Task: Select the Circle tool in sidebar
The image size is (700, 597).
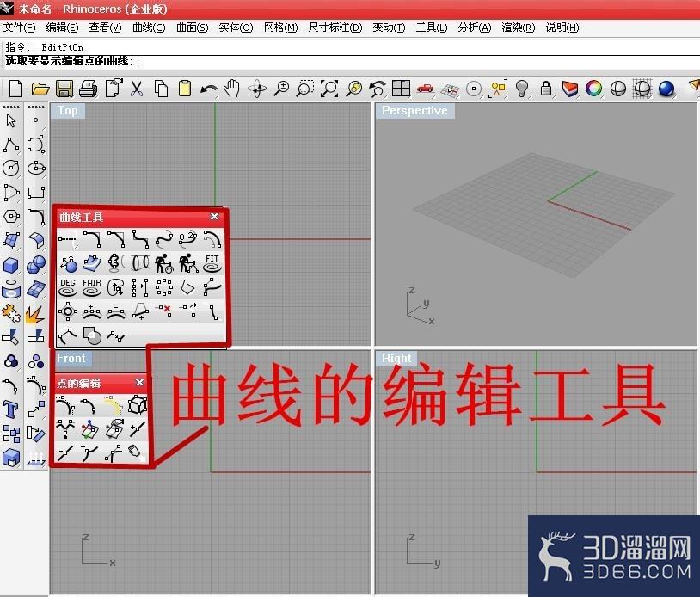Action: 11,169
